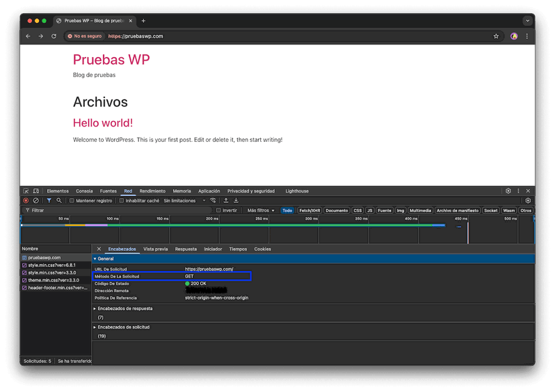555x392 pixels.
Task: Open the Aplicación panel tab
Action: pos(209,191)
